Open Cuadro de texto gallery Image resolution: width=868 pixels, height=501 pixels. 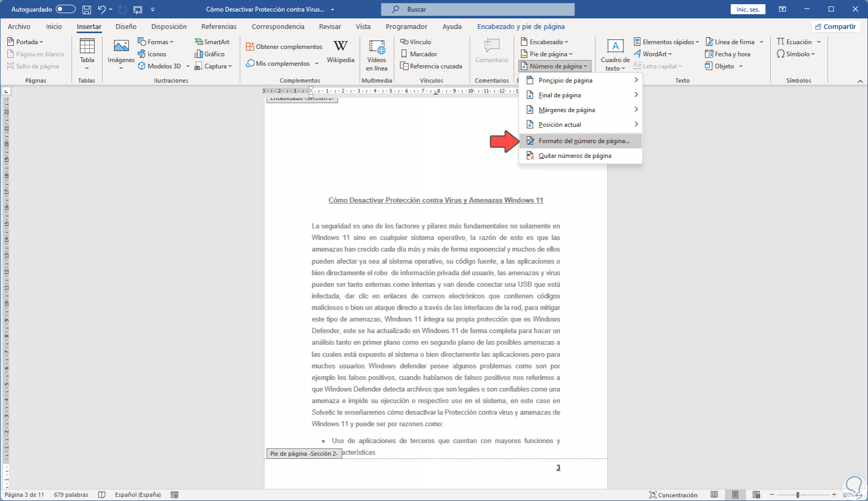tap(615, 55)
